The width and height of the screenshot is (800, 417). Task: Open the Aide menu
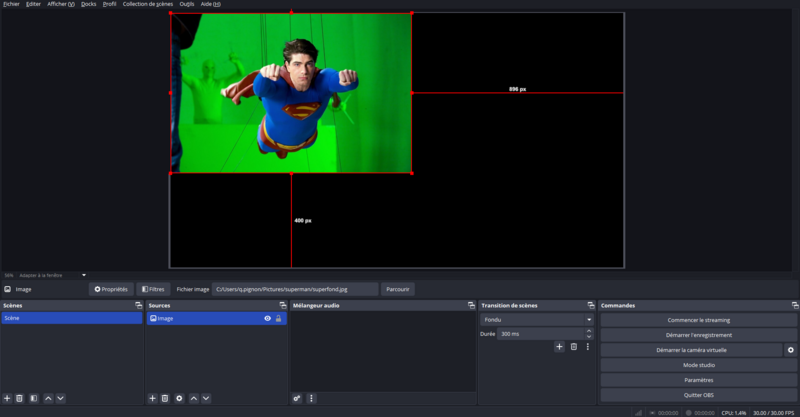point(210,4)
